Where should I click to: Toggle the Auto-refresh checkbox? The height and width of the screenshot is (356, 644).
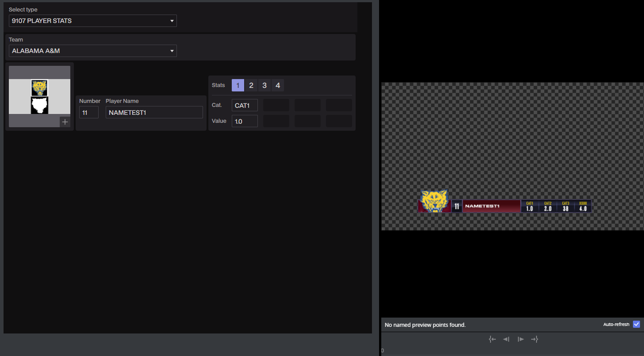[636, 324]
